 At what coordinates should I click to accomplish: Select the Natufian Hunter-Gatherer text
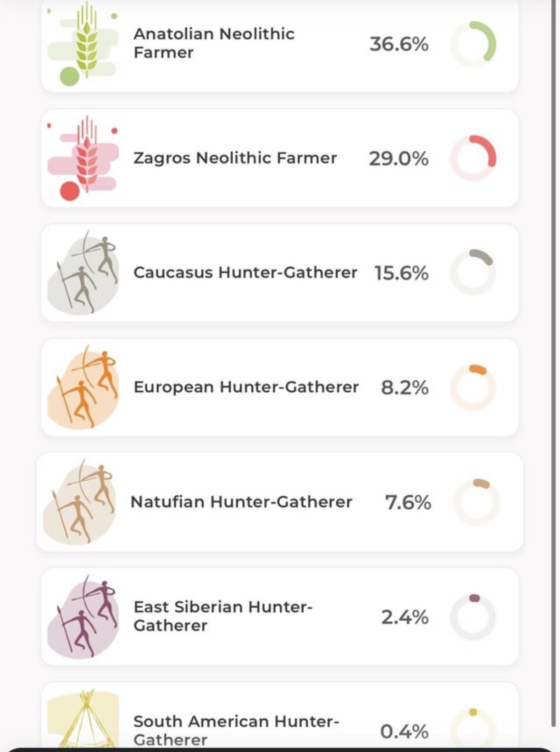tap(241, 502)
